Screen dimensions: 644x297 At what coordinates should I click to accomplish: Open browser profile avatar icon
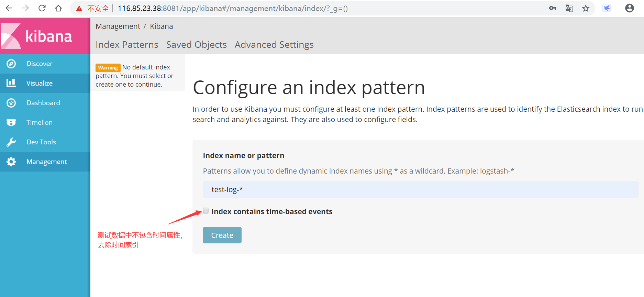click(x=630, y=8)
